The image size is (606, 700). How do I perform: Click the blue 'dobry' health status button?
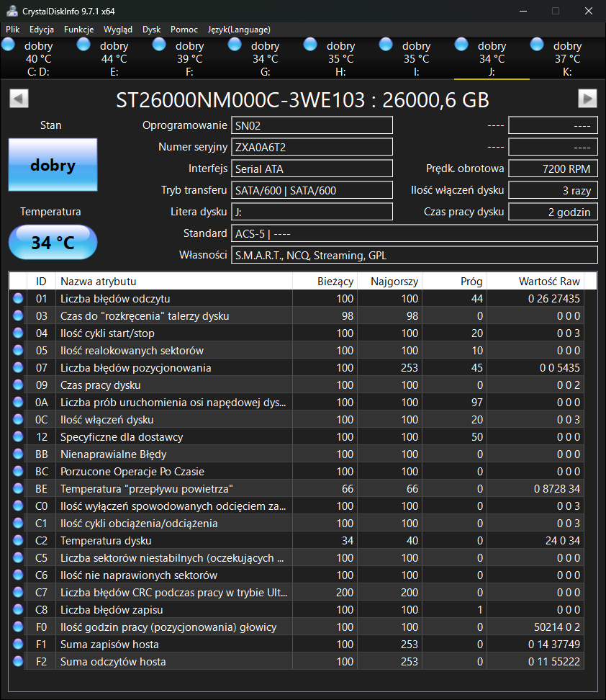[53, 166]
